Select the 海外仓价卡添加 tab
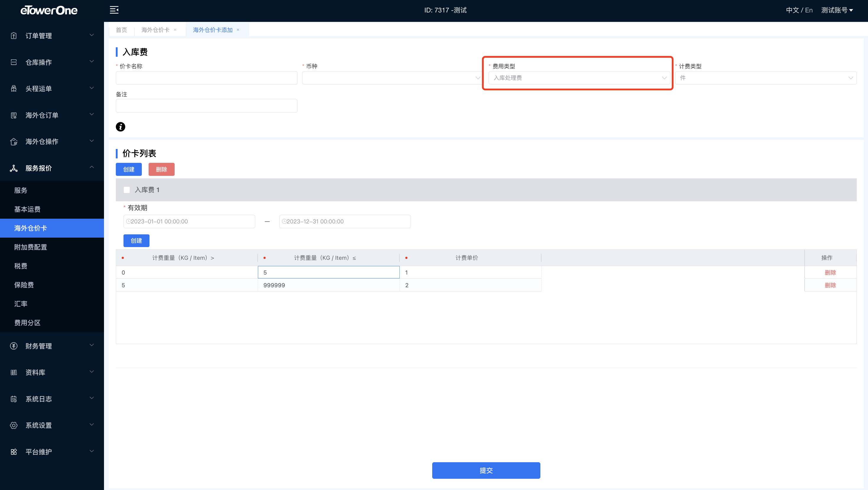Viewport: 868px width, 490px height. click(213, 30)
